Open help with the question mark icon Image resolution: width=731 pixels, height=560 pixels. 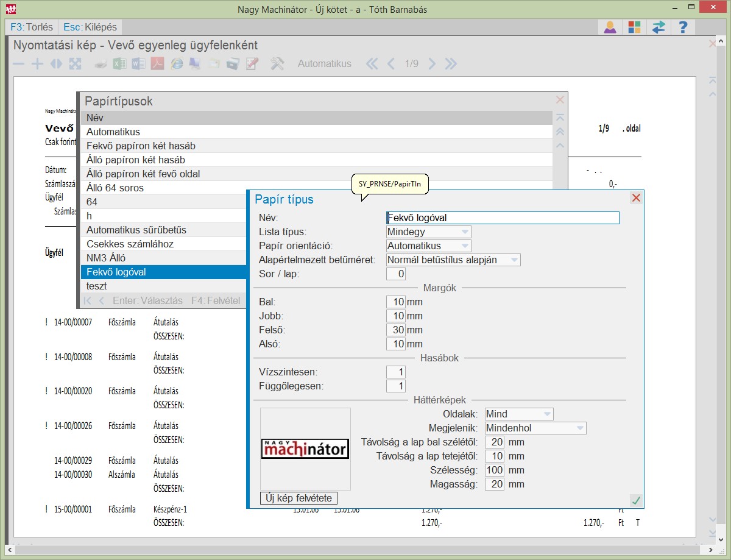683,27
